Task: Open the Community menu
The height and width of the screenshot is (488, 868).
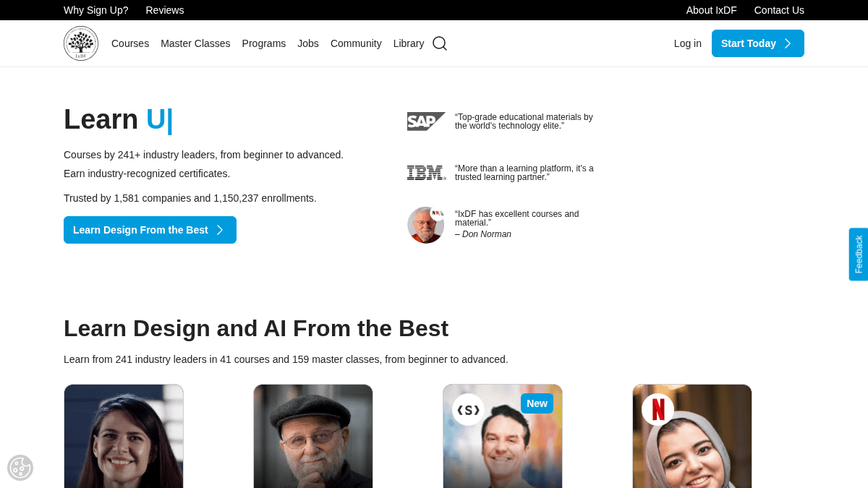Action: pyautogui.click(x=356, y=43)
